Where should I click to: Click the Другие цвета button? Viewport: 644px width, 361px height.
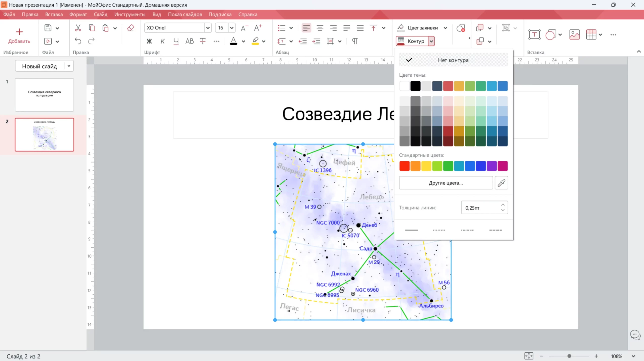pyautogui.click(x=446, y=183)
